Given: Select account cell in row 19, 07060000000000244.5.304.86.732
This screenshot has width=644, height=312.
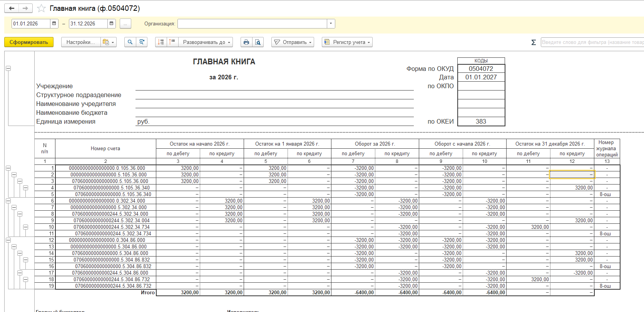Looking at the screenshot, I should pyautogui.click(x=106, y=286).
